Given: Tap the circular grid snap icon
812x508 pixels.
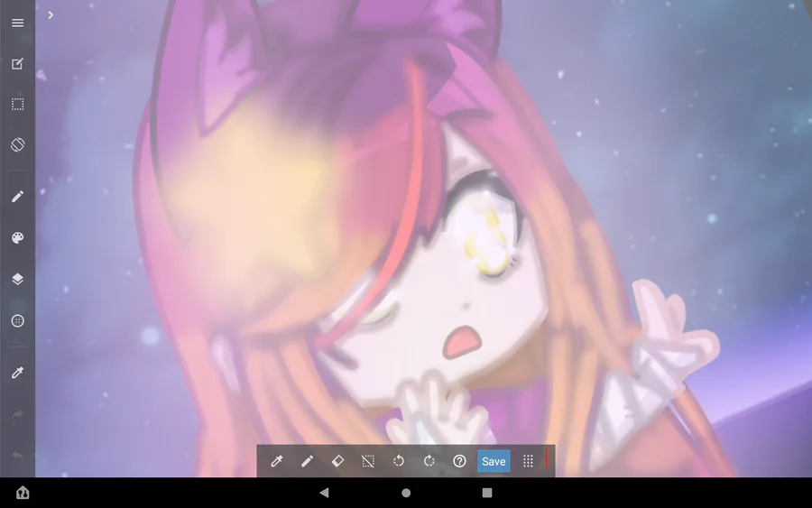Looking at the screenshot, I should pos(18,320).
